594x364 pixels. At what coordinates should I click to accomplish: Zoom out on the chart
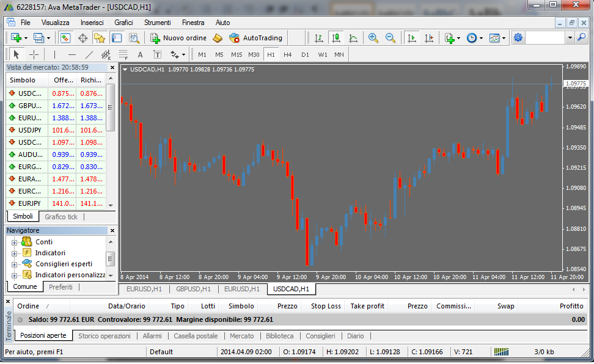pyautogui.click(x=390, y=38)
